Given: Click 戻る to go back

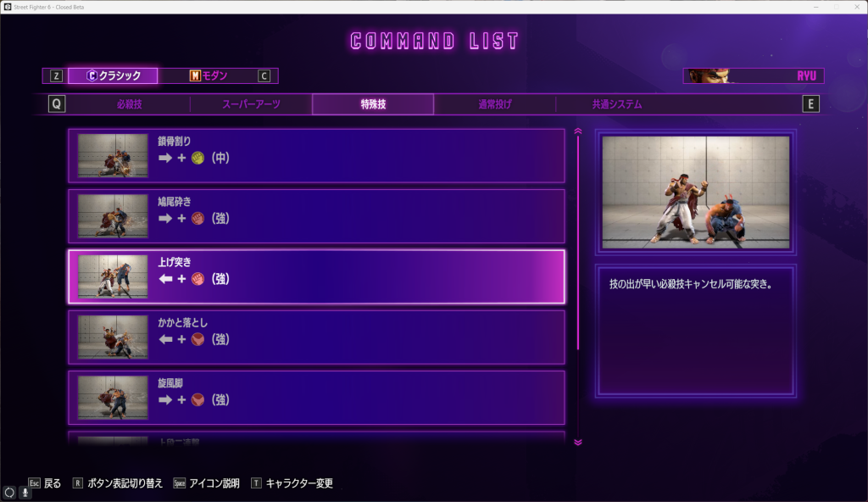Looking at the screenshot, I should coord(53,483).
